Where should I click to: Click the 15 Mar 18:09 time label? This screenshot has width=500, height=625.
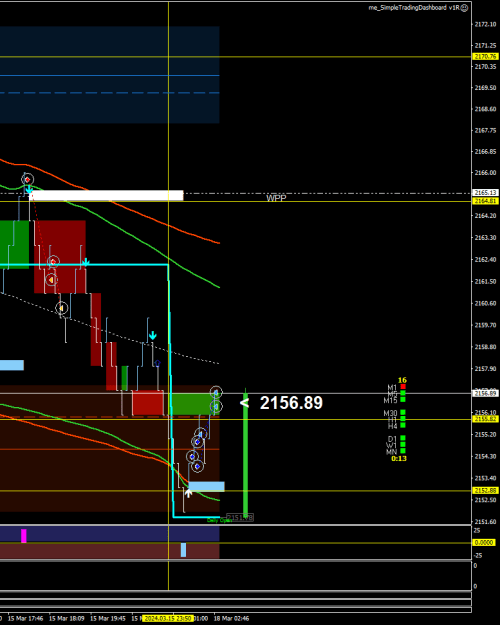pyautogui.click(x=67, y=618)
